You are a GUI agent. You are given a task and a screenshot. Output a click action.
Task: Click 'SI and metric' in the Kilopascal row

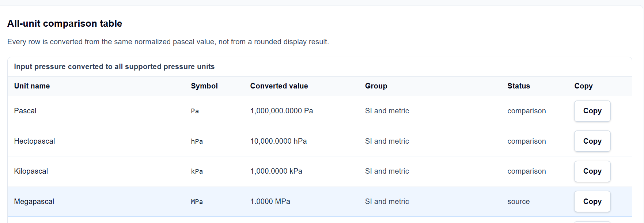[x=387, y=171]
